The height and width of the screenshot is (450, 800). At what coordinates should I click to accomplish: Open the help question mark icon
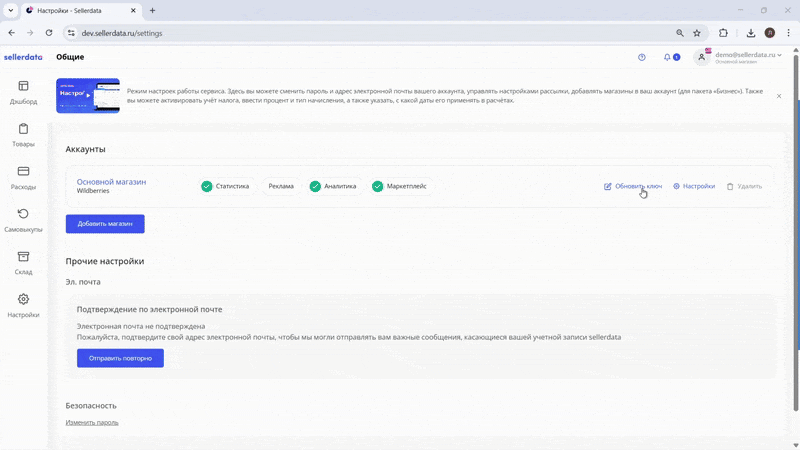pos(642,57)
